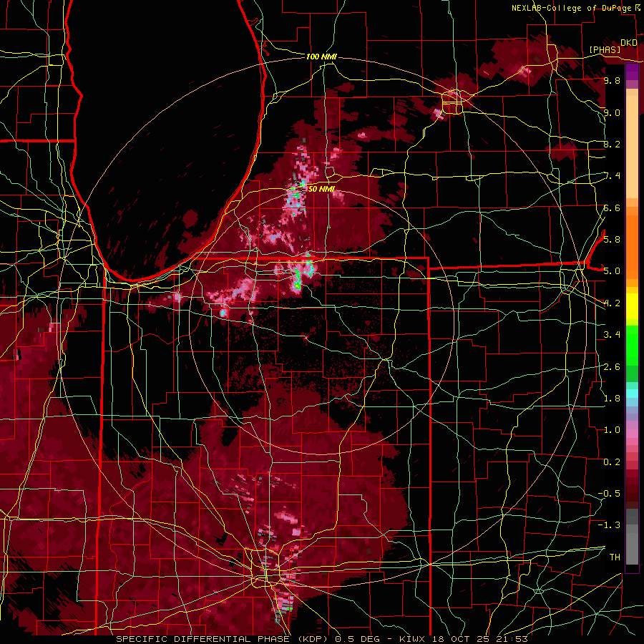Click the SPECIFIC DIFFERENTIAL PHASE (KDP) caption

point(223,639)
